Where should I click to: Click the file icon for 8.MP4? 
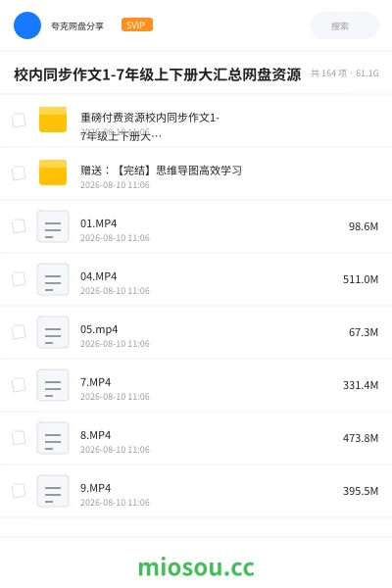pos(53,438)
